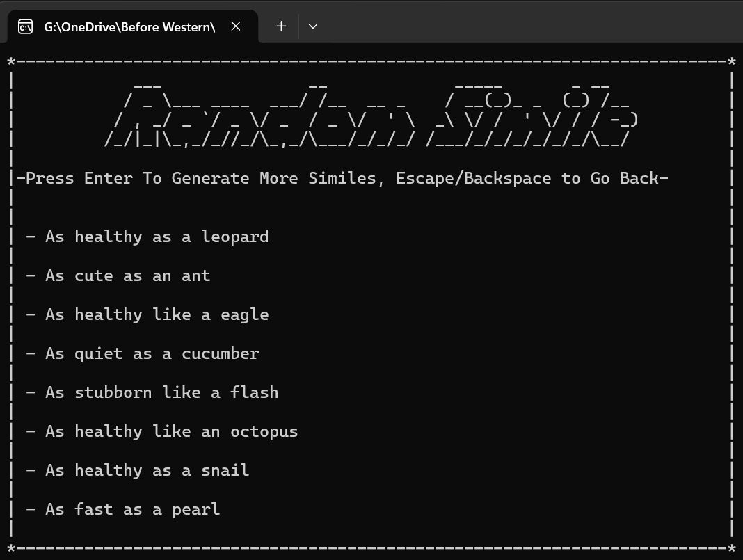The height and width of the screenshot is (560, 743).
Task: Select the 'As healthy like a eagle' line
Action: coord(157,314)
